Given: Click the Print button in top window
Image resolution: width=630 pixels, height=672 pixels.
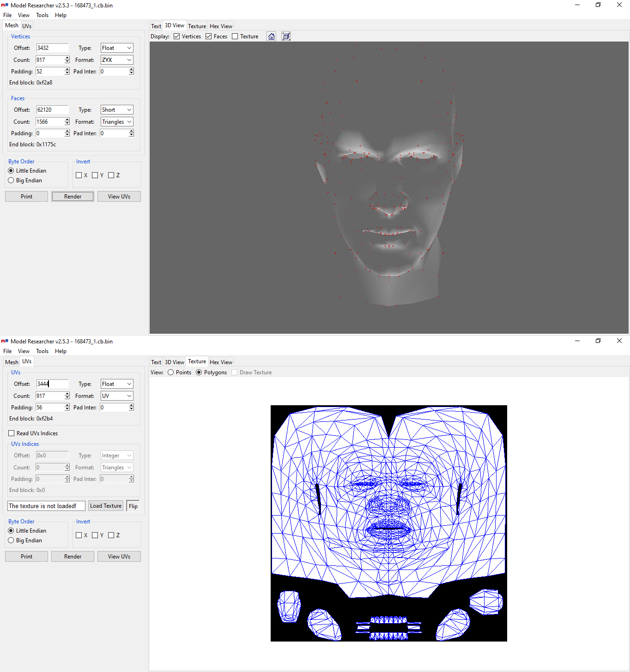Looking at the screenshot, I should (x=26, y=197).
